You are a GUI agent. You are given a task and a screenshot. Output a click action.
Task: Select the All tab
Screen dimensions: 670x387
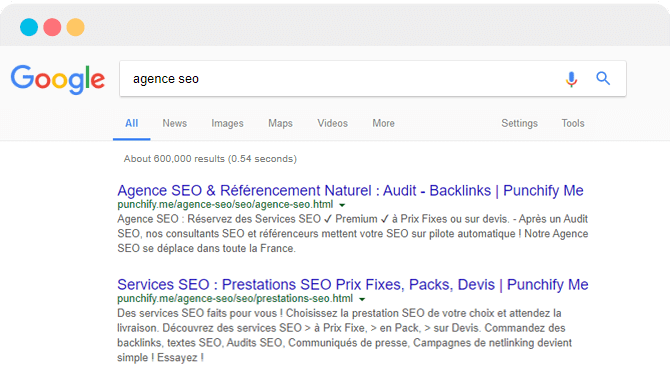[132, 123]
